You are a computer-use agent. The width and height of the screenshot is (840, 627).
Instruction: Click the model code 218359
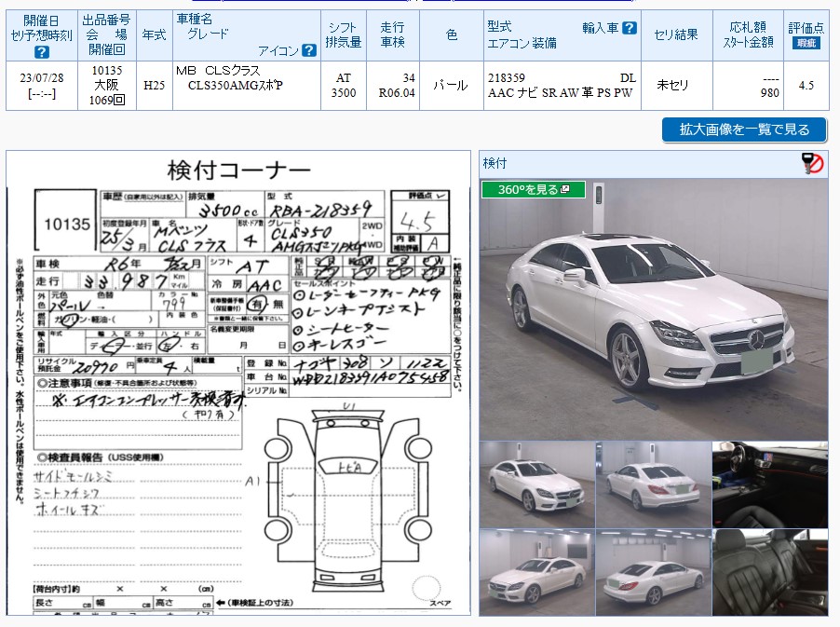coord(507,78)
